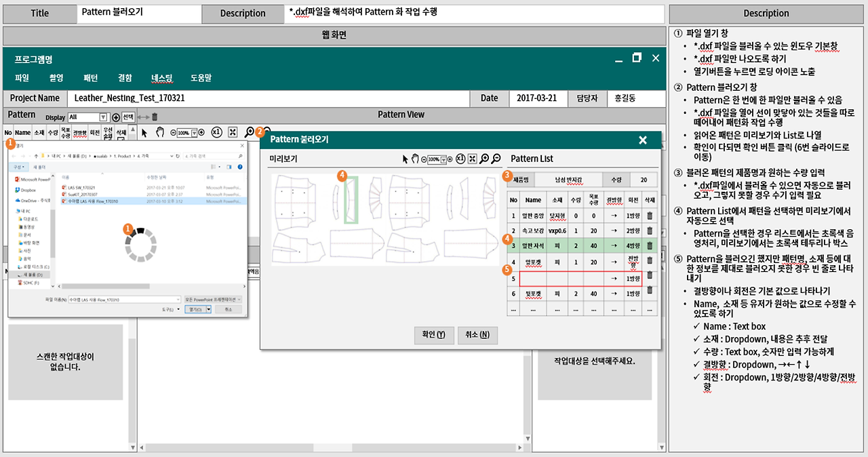Image resolution: width=868 pixels, height=457 pixels.
Task: Click the 취소 (N) button in Pattern dialog
Action: tap(478, 334)
